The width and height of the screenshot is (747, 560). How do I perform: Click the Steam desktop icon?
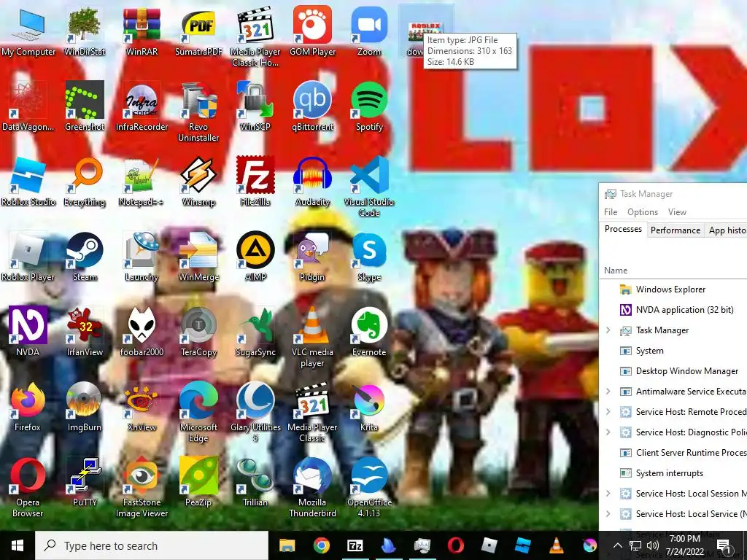[x=85, y=257]
